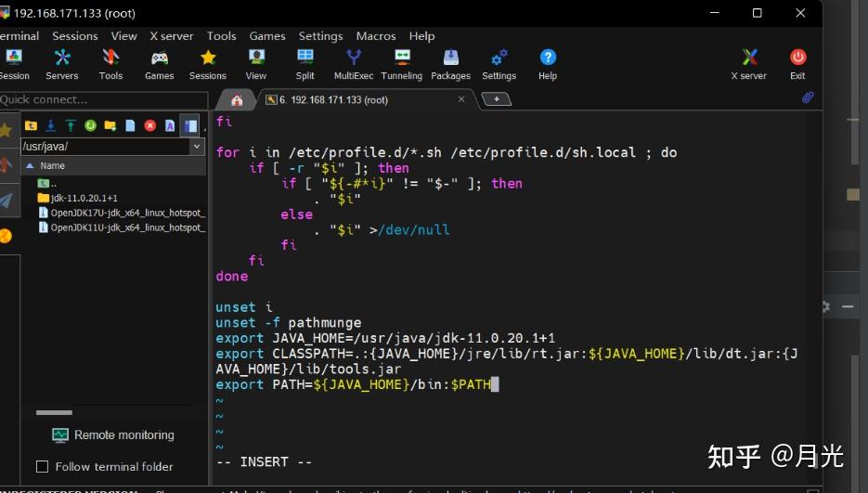868x493 pixels.
Task: Go to parent directory in SFTP toolbar
Action: (31, 125)
